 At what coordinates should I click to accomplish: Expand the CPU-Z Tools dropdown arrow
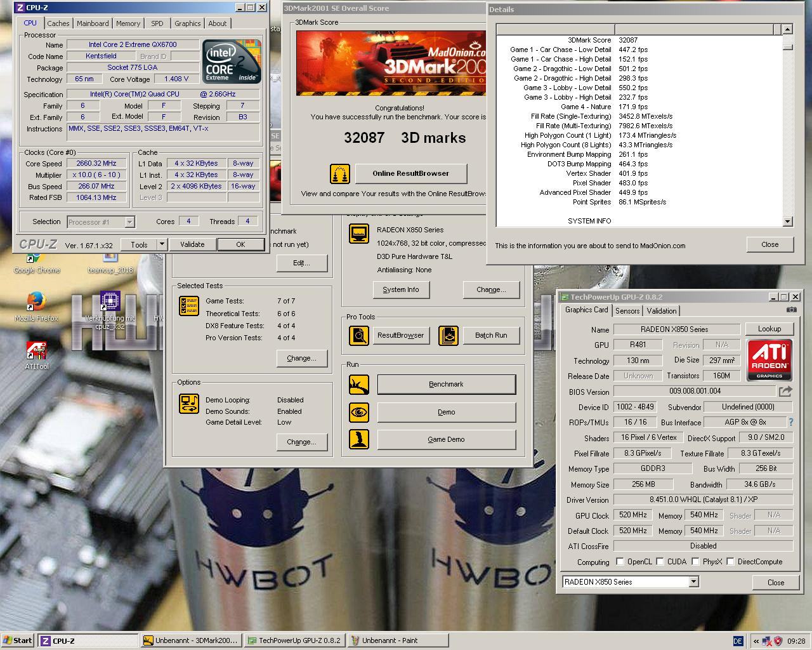click(162, 244)
